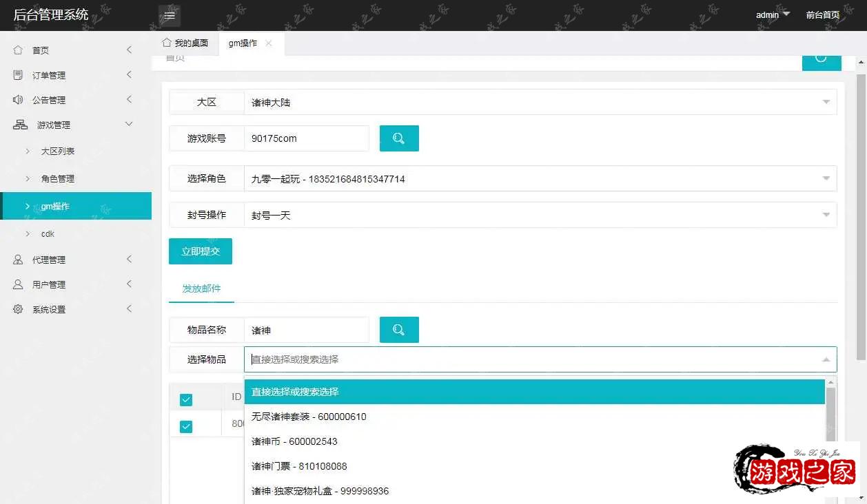This screenshot has width=867, height=504.
Task: Click the hamburger menu toggle icon
Action: click(170, 15)
